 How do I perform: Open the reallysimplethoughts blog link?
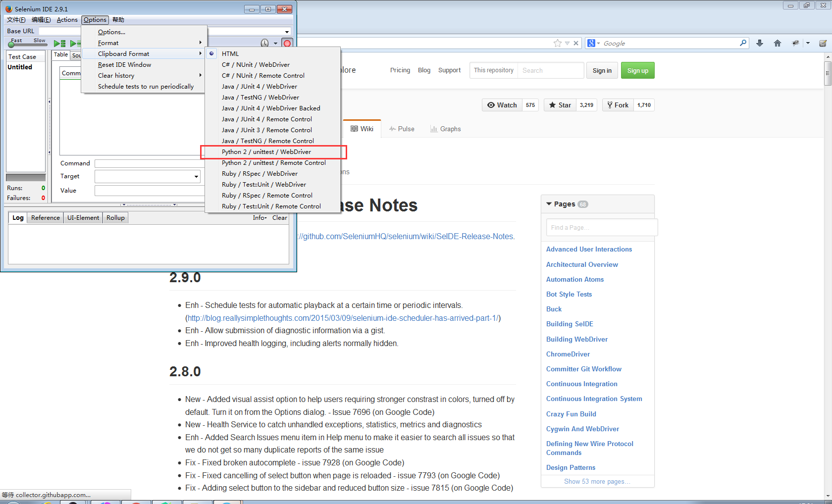pos(343,318)
